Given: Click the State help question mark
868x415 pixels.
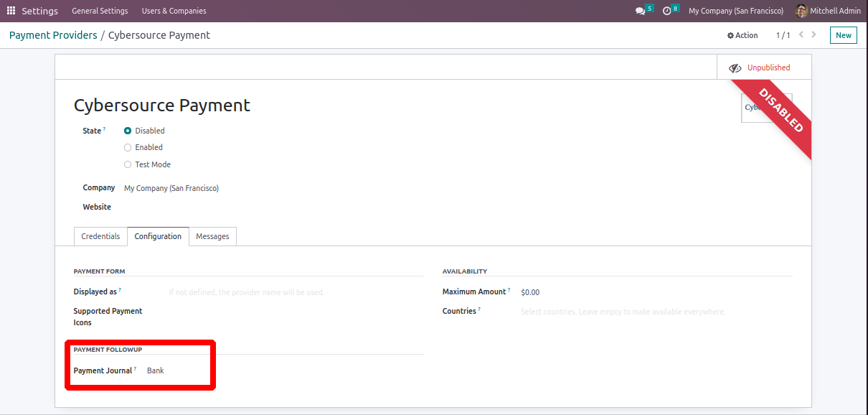Looking at the screenshot, I should tap(104, 129).
